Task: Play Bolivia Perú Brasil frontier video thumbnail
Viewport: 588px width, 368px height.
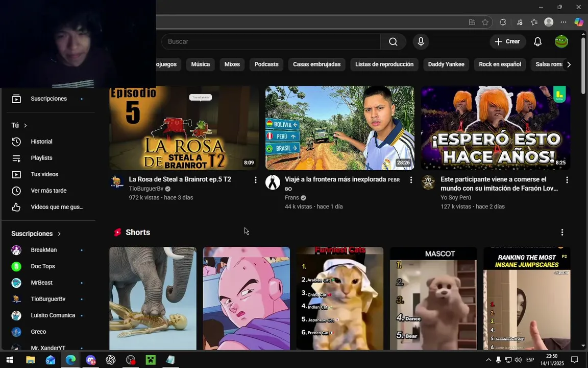Action: [340, 128]
